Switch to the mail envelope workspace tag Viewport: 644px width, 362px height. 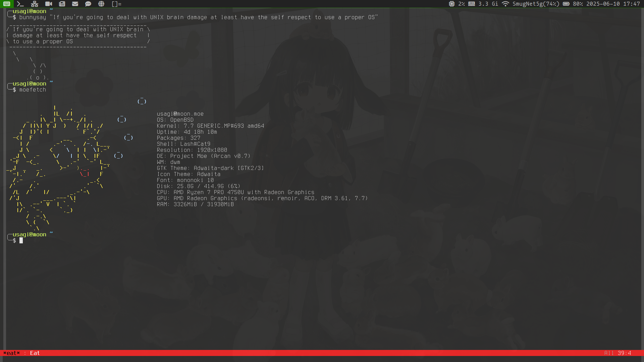point(75,4)
